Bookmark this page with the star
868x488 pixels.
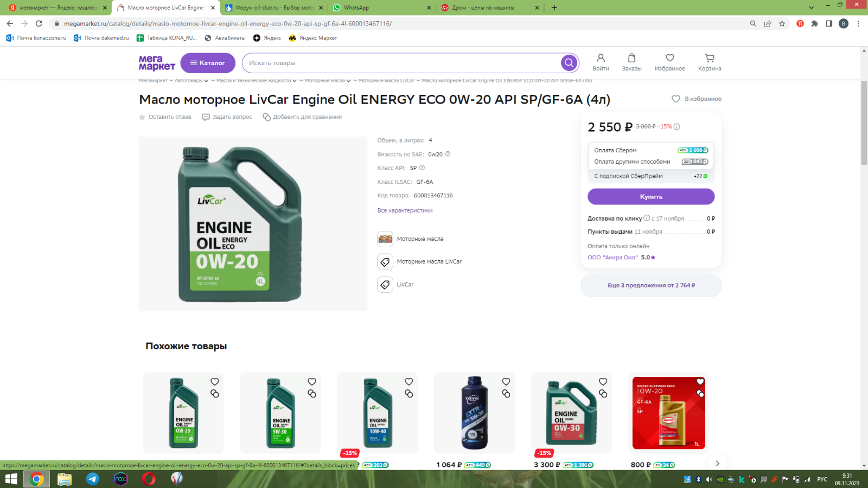tap(782, 23)
